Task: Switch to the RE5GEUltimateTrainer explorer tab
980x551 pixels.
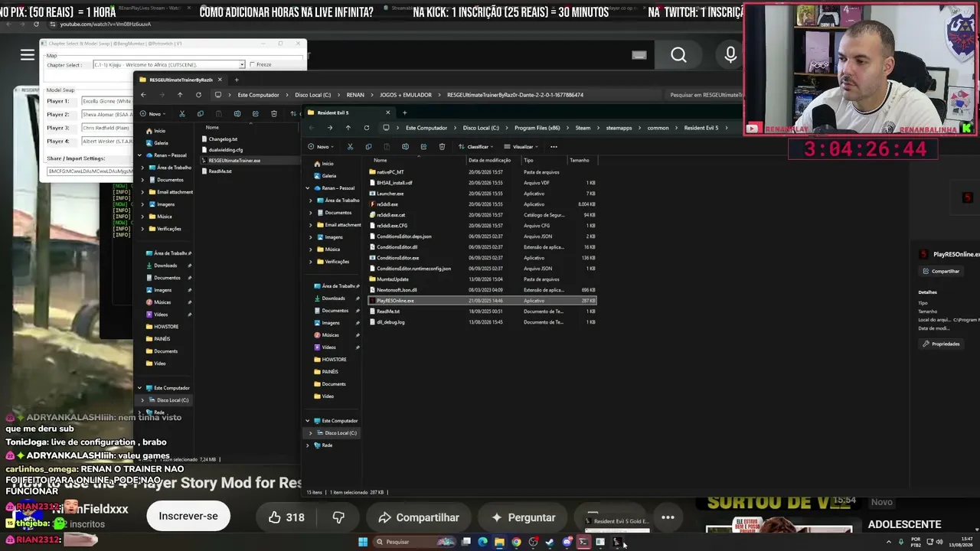Action: point(181,80)
